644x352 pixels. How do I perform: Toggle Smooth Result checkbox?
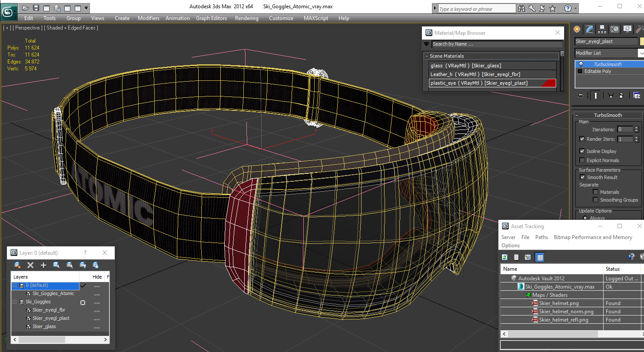point(582,177)
